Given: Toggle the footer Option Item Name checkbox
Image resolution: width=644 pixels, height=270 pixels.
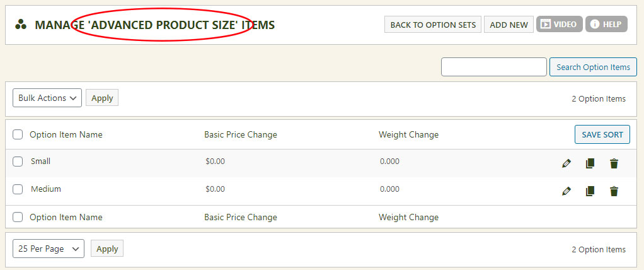Looking at the screenshot, I should [x=18, y=217].
